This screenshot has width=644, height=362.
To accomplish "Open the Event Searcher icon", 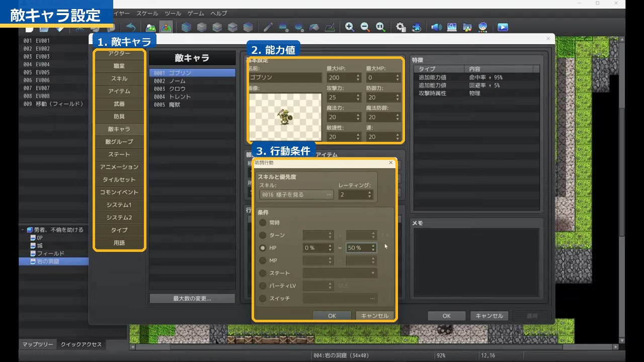I will [452, 27].
